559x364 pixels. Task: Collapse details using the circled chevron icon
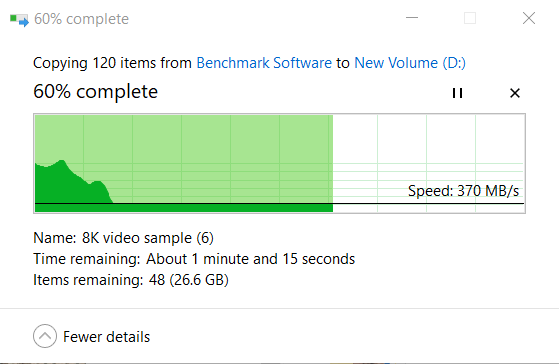click(x=45, y=336)
